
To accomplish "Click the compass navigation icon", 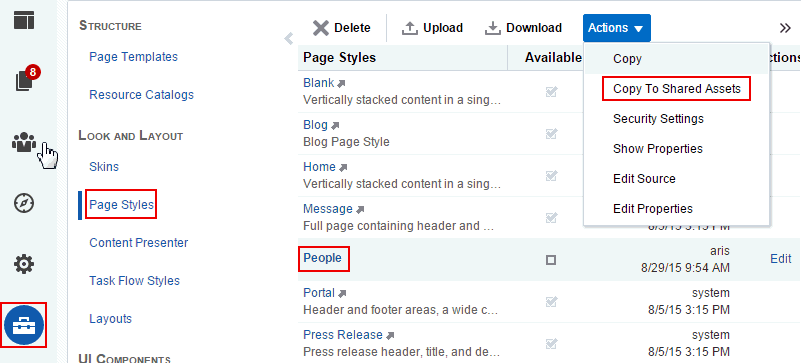I will pyautogui.click(x=23, y=203).
